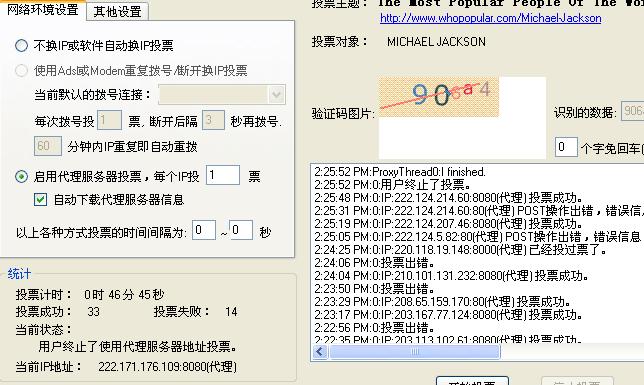The width and height of the screenshot is (644, 385).
Task: Select log line 2:23:50 PM 投票出错
Action: pos(374,289)
